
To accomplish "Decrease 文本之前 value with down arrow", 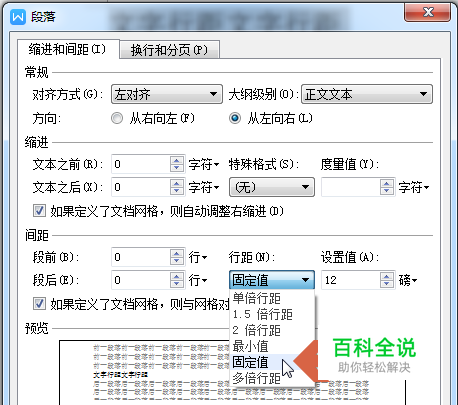I will point(177,168).
